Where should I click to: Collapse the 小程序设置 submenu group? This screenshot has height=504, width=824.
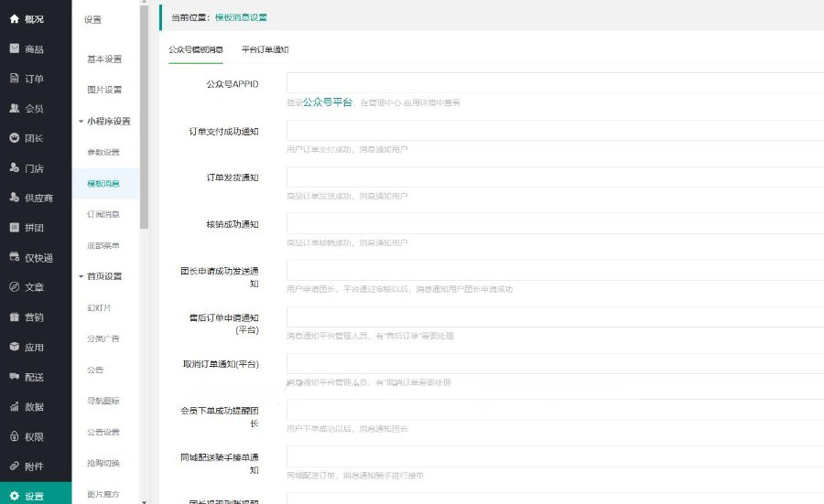104,122
